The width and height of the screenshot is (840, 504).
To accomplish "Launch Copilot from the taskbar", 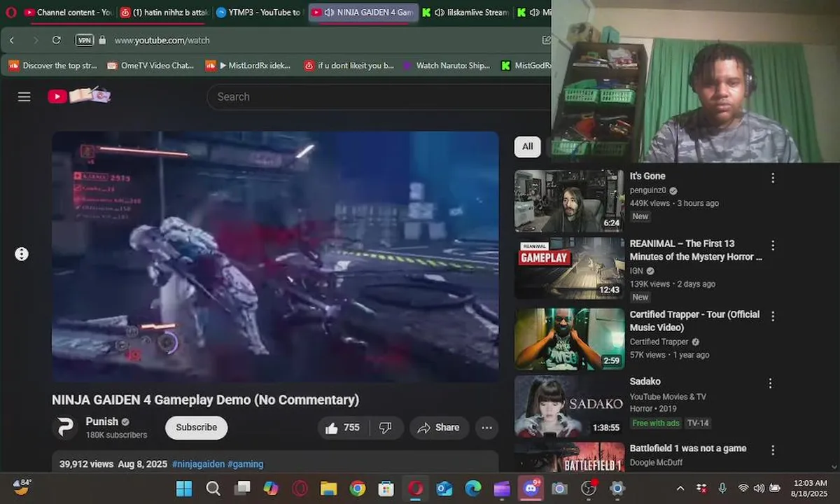I will pos(271,488).
